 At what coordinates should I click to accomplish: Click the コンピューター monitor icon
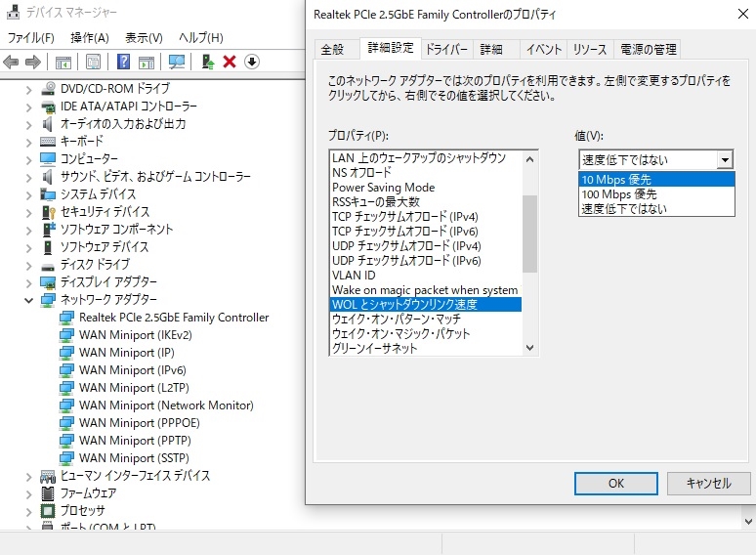[48, 158]
